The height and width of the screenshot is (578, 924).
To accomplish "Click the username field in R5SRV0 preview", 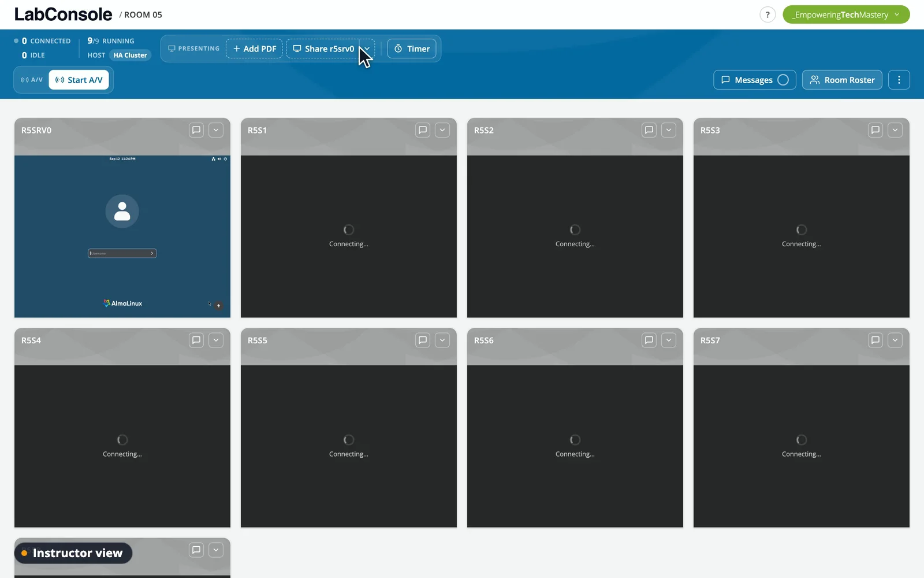I will [122, 253].
